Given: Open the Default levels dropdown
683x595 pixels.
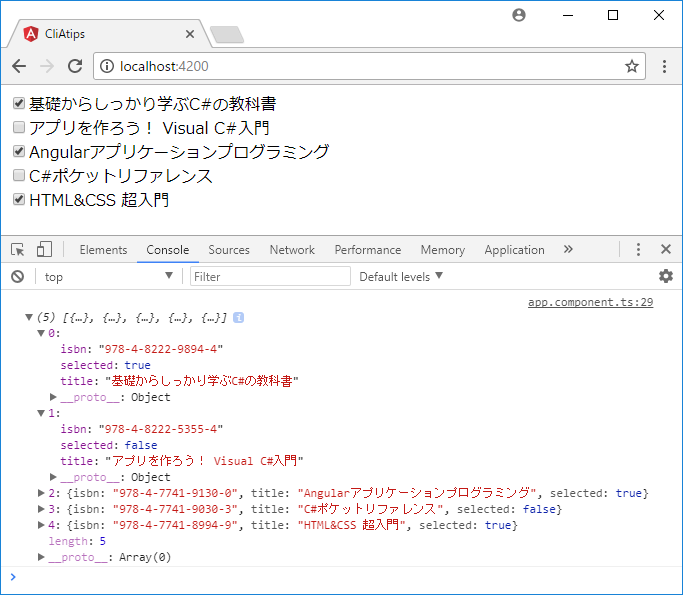Looking at the screenshot, I should (401, 277).
